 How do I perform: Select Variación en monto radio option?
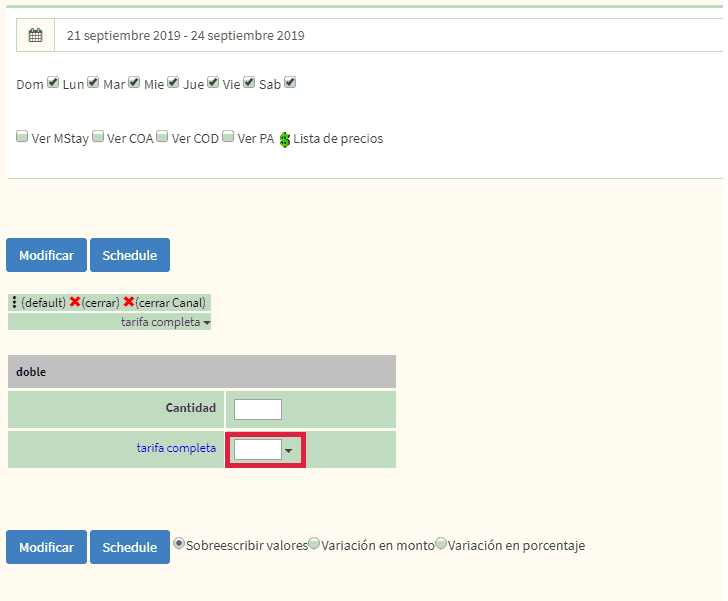pos(314,544)
